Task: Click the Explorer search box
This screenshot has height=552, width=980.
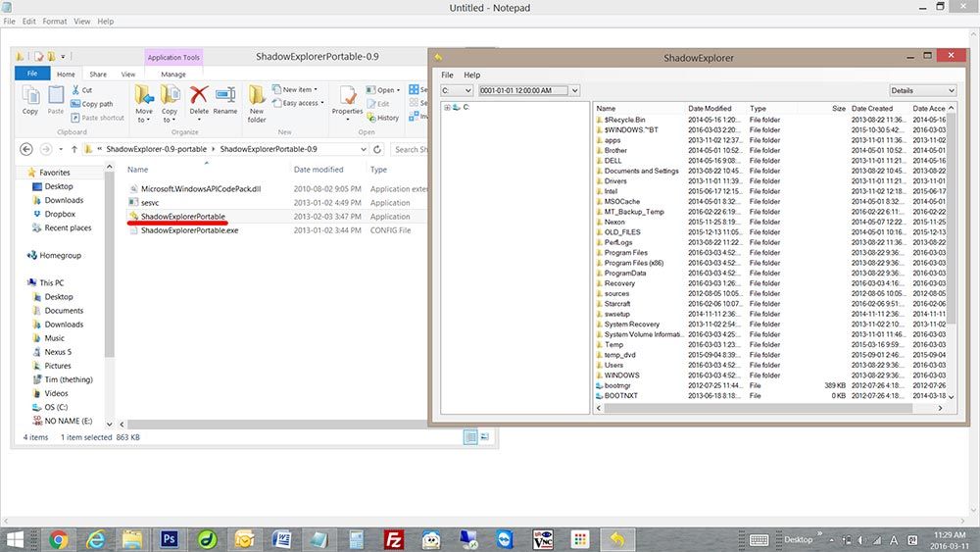Action: [410, 149]
